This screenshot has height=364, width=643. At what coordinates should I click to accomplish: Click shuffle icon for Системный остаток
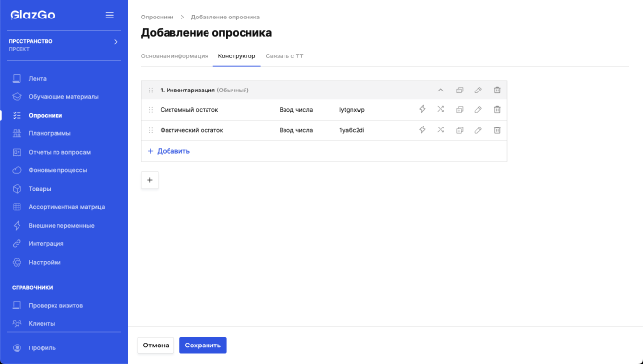click(x=440, y=109)
